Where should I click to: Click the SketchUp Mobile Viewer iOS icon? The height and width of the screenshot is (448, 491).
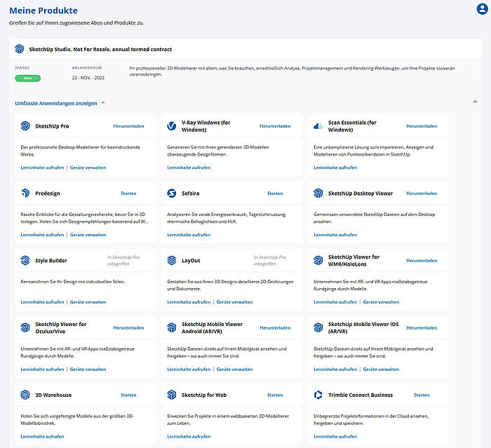pyautogui.click(x=318, y=327)
